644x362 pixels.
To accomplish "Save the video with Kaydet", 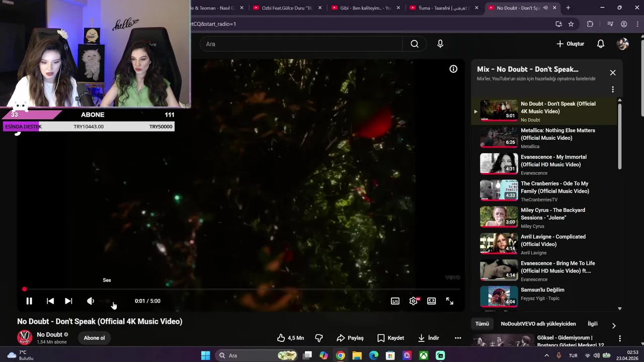I will coord(390,338).
